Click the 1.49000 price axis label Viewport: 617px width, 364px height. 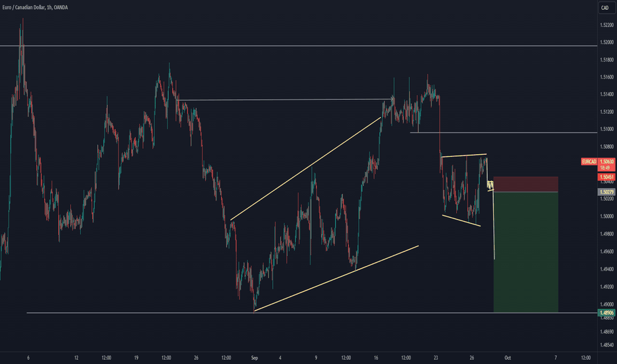click(x=607, y=304)
